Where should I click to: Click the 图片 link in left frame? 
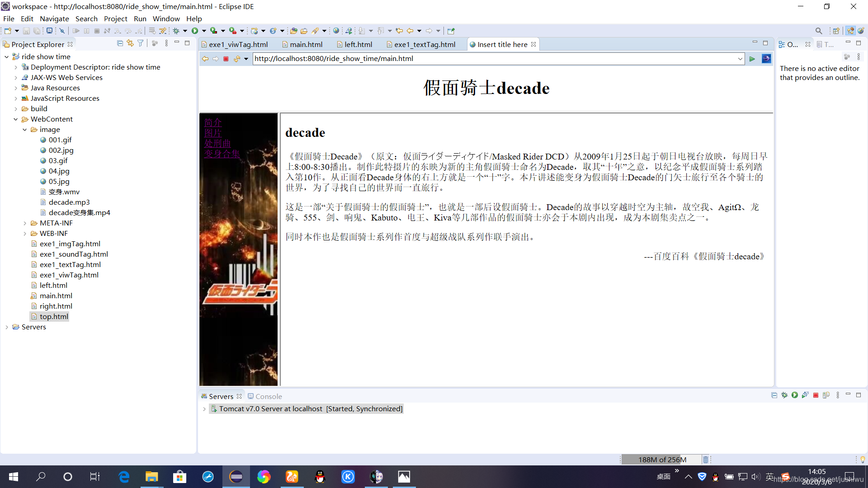[213, 133]
